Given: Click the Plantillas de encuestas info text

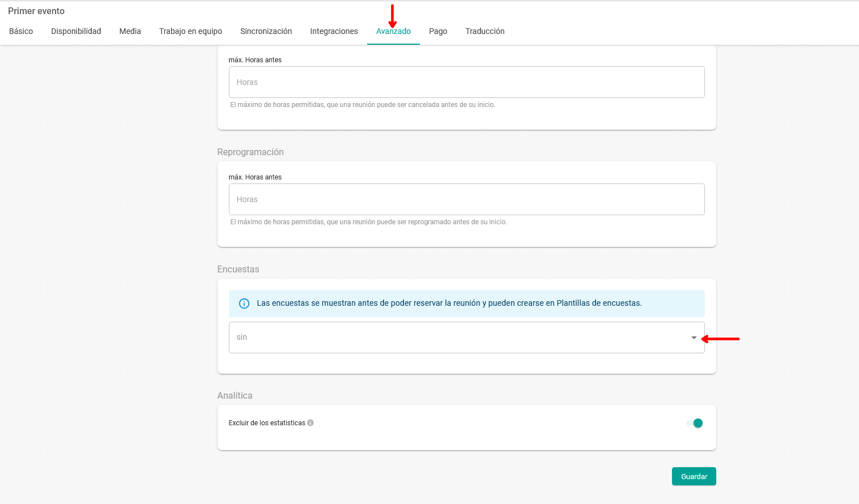Looking at the screenshot, I should 449,303.
